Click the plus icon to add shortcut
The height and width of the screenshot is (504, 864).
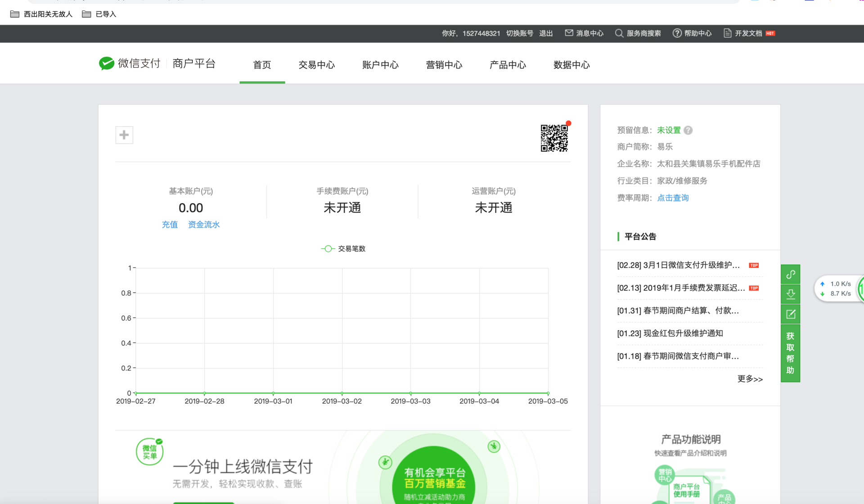124,135
